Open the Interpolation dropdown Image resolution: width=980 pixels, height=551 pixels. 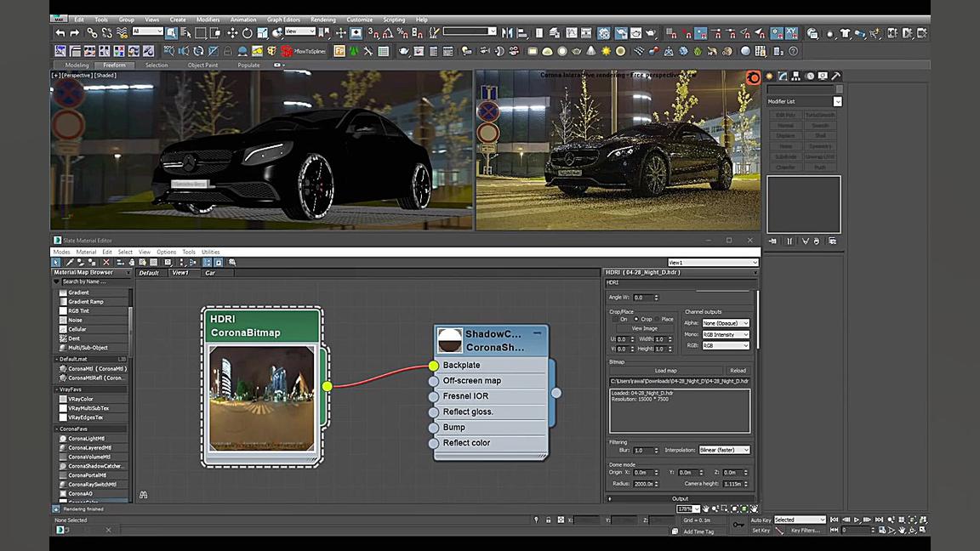pos(724,450)
